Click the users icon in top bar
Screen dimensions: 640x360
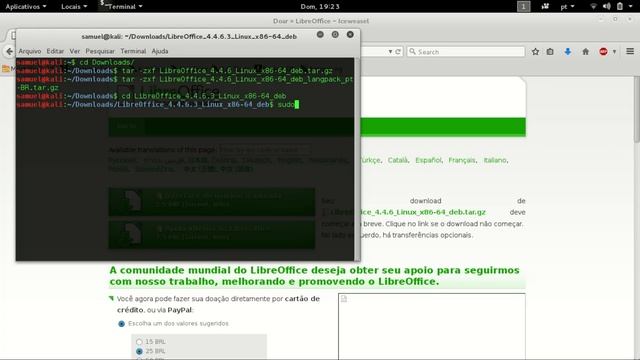tap(545, 7)
